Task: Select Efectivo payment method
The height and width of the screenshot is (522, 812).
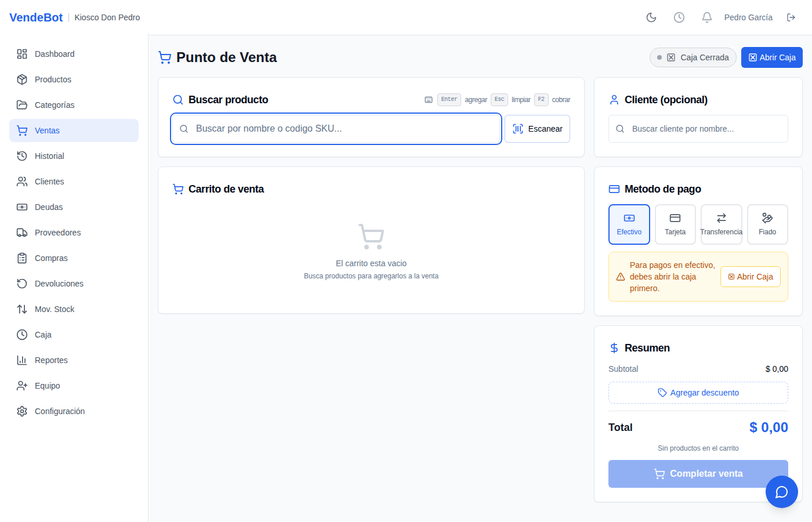Action: click(629, 224)
